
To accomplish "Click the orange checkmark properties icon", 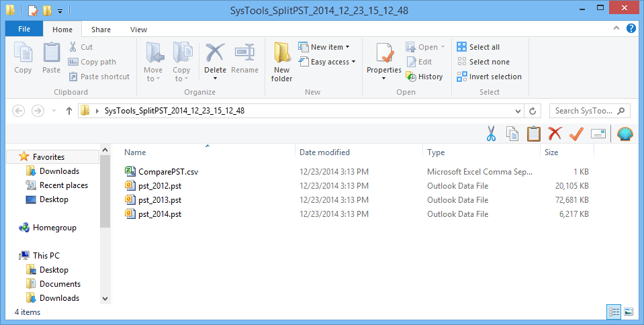I will click(577, 134).
